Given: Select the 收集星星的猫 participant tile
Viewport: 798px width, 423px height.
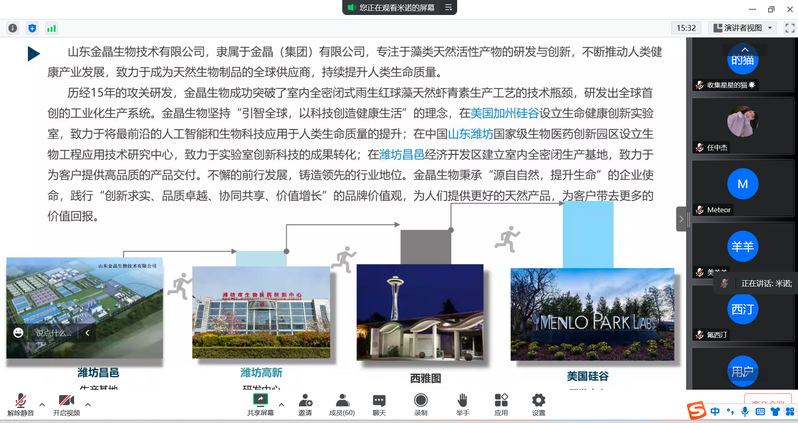Looking at the screenshot, I should [743, 65].
